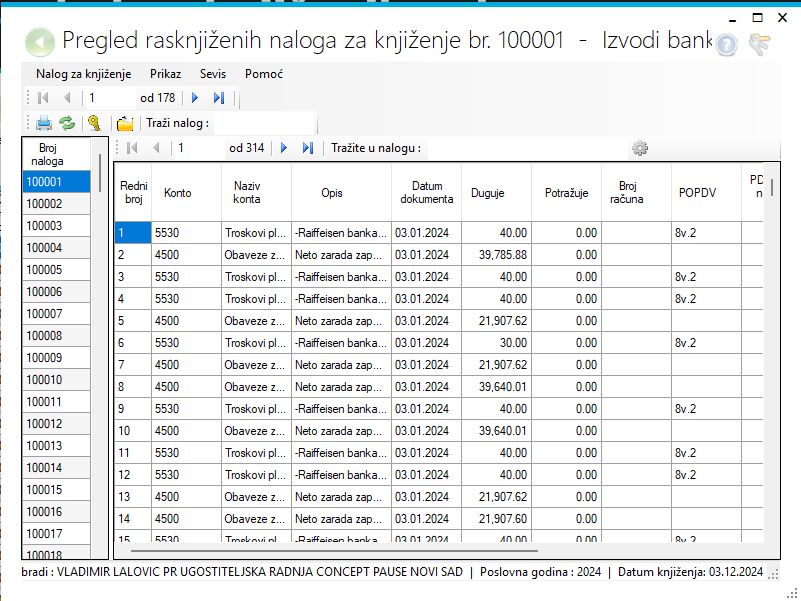Go to previous order in top navigator

tap(67, 98)
